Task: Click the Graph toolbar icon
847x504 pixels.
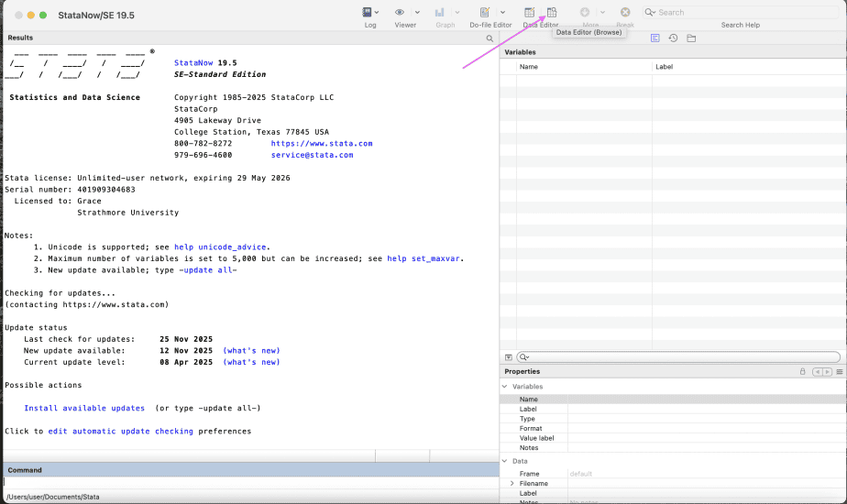Action: coord(440,12)
